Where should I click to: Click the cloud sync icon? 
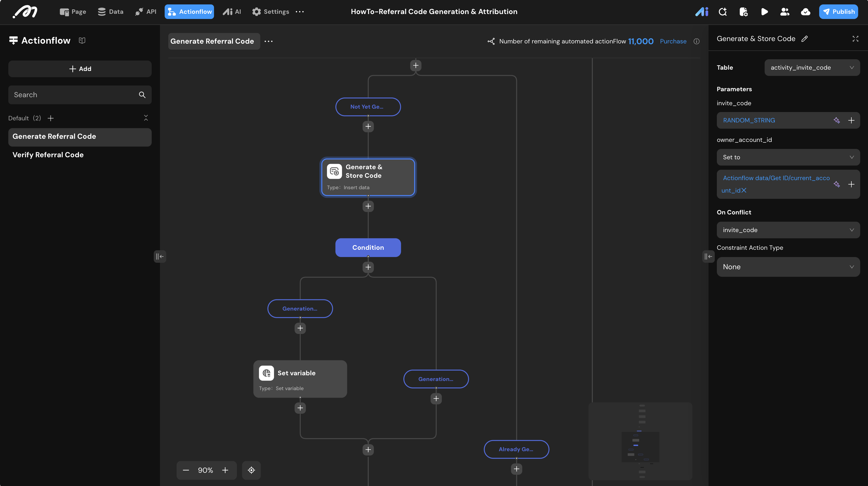[x=805, y=12]
